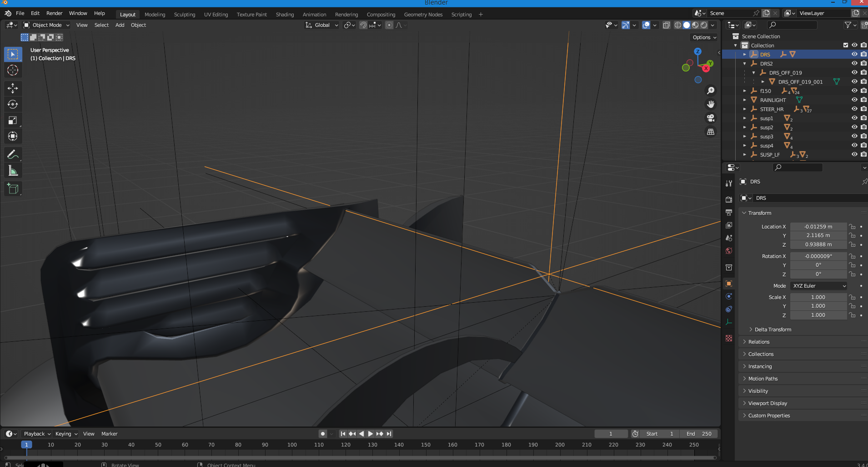Toggle camera view in viewport
Image resolution: width=868 pixels, height=467 pixels.
tap(711, 118)
